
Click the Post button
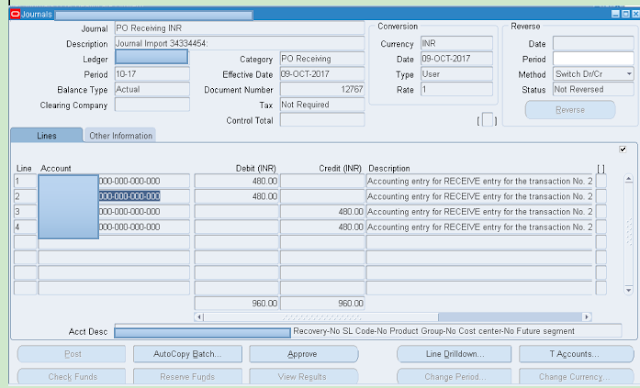(x=72, y=354)
